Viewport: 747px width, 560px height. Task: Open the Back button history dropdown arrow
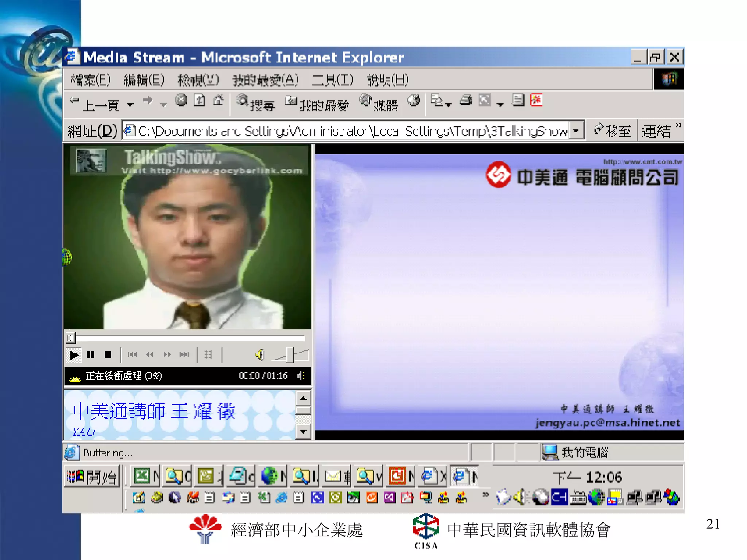coord(130,105)
